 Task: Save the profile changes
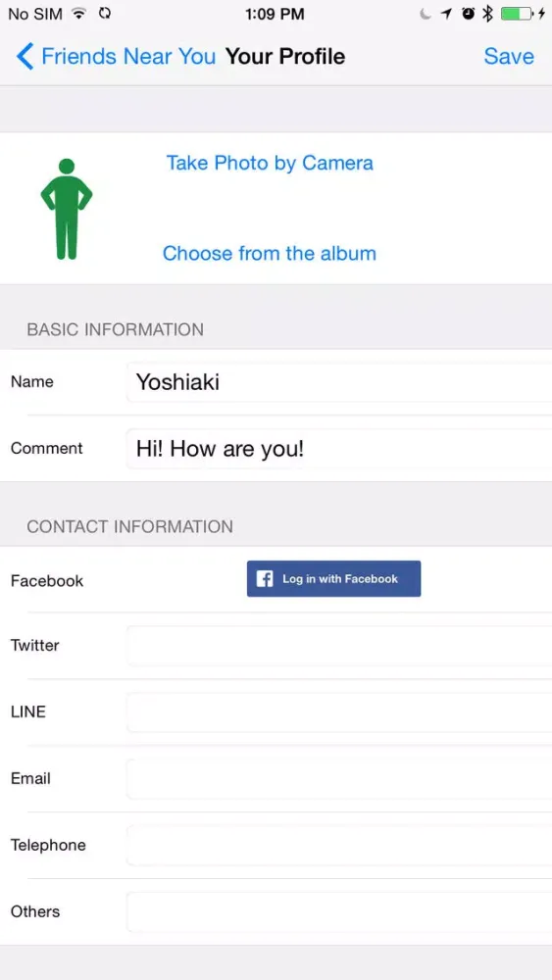[x=509, y=56]
